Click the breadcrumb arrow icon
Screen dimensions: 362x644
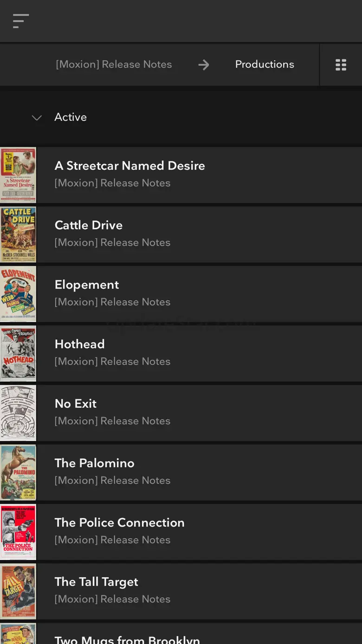pos(203,65)
